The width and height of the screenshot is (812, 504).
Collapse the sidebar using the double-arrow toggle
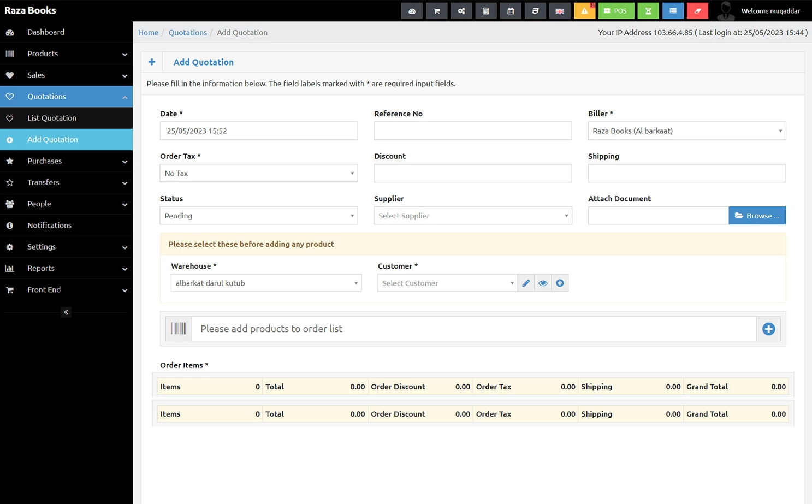[66, 312]
